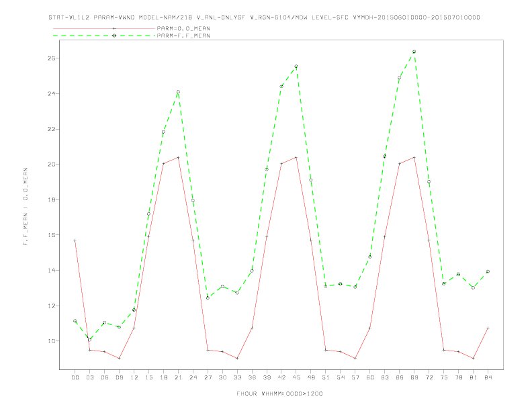Viewport: 532px width, 411px height.
Task: Click the green F.F_MEAN peak point at hour 21
Action: click(x=178, y=92)
